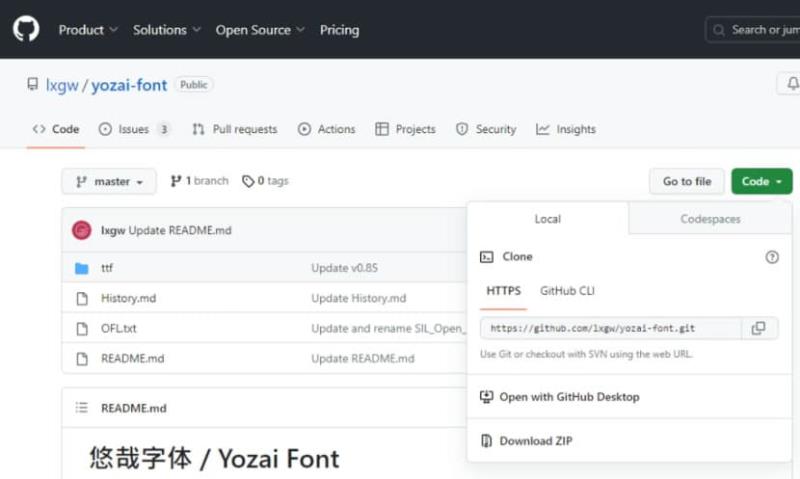Image resolution: width=800 pixels, height=479 pixels.
Task: Click the Issues circle icon
Action: (x=105, y=129)
